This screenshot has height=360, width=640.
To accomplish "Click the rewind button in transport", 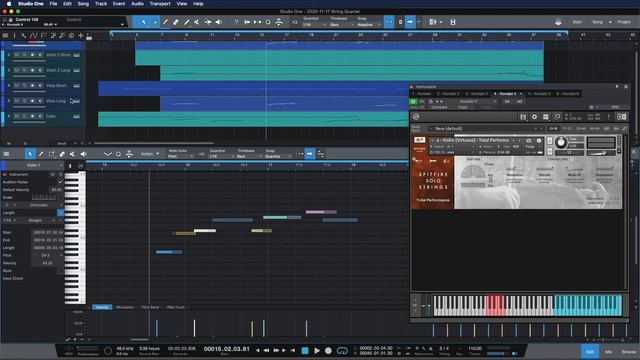I will [x=266, y=350].
